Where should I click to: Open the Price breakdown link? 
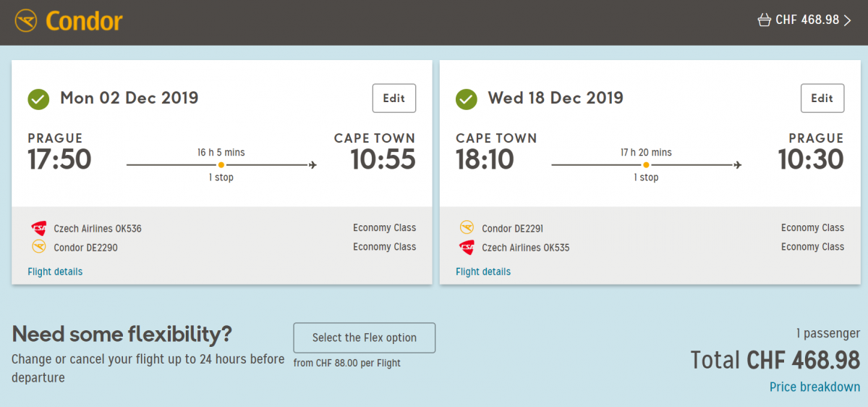(x=814, y=387)
